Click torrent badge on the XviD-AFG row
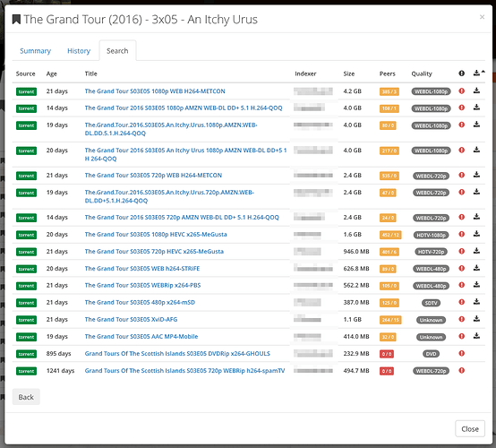 point(26,320)
